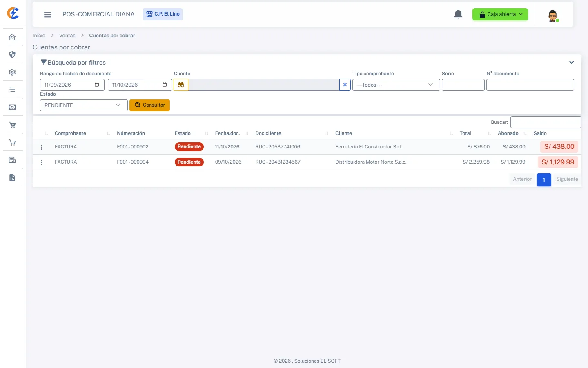The image size is (588, 368).
Task: Open the home sidebar icon
Action: (12, 37)
